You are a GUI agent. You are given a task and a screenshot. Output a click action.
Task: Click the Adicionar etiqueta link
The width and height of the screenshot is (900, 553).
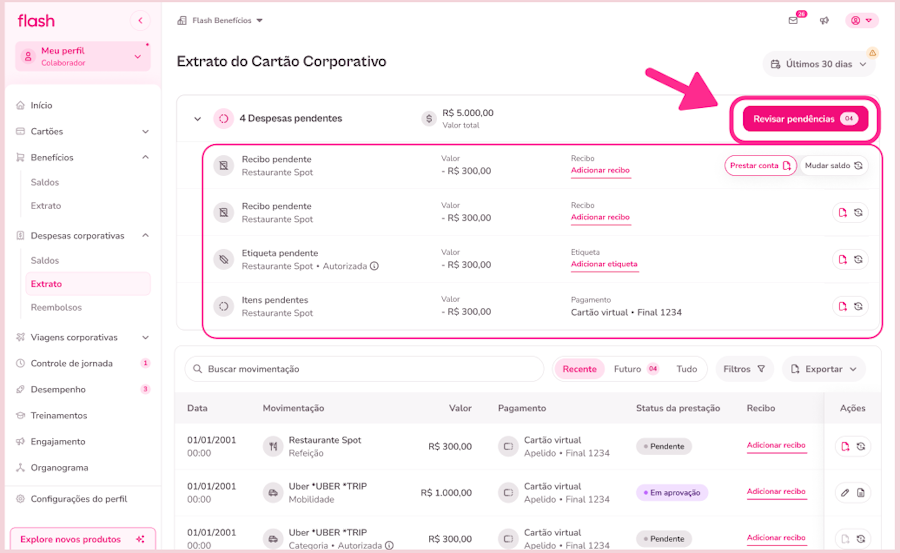coord(604,264)
